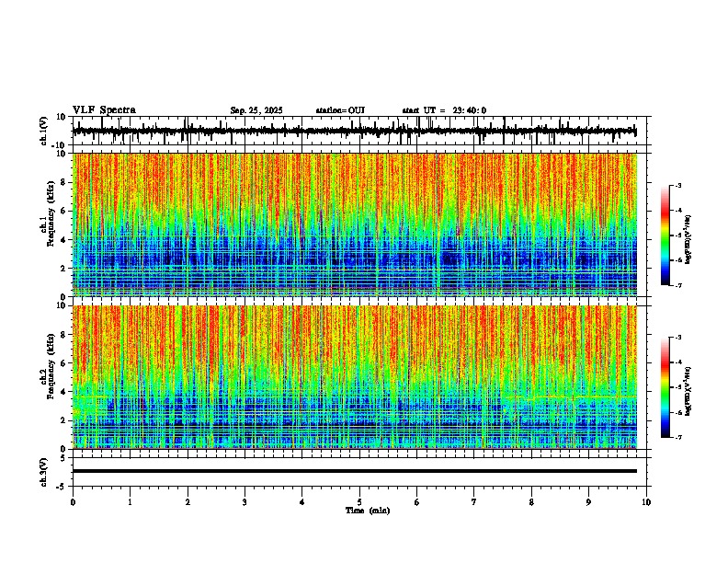Click the "6" kHz tick on ch.2 frequency axis
Screen dimensions: 728x563
63,363
